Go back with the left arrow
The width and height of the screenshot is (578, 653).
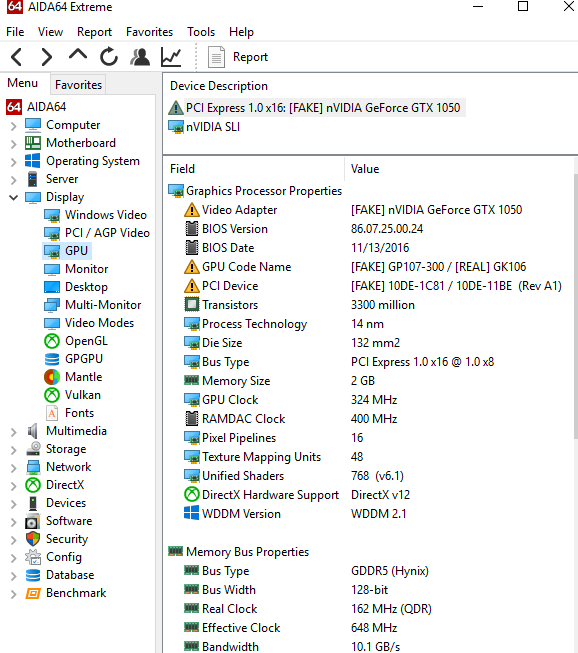click(x=16, y=57)
